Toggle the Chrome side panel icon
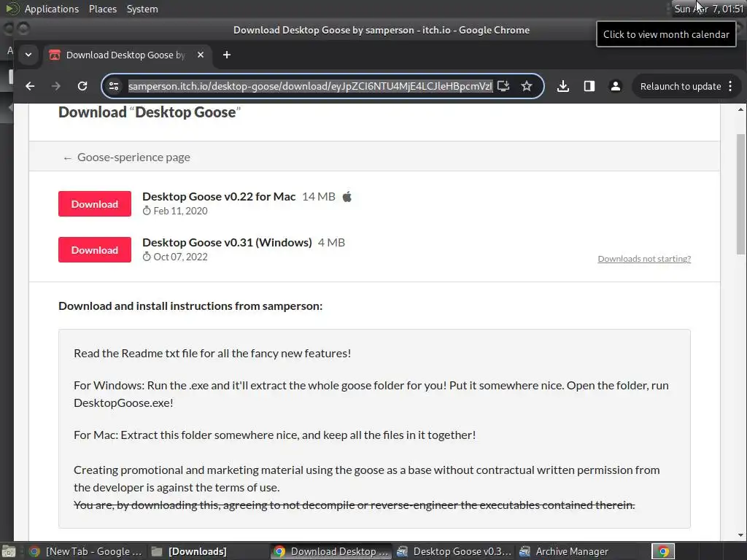Viewport: 747px width, 560px height. (x=589, y=86)
